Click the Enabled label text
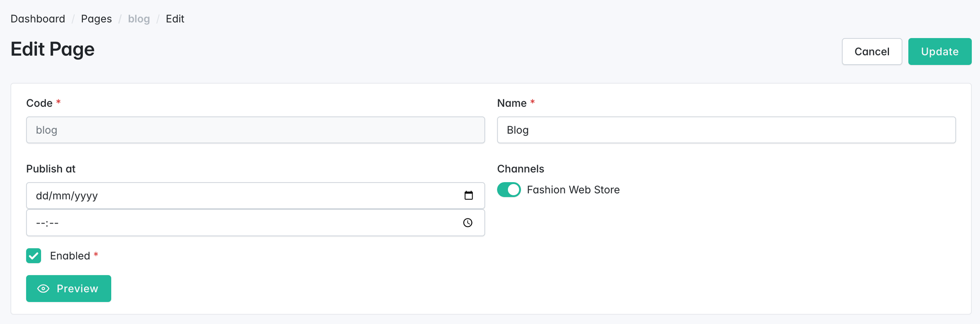This screenshot has width=980, height=324. 70,256
